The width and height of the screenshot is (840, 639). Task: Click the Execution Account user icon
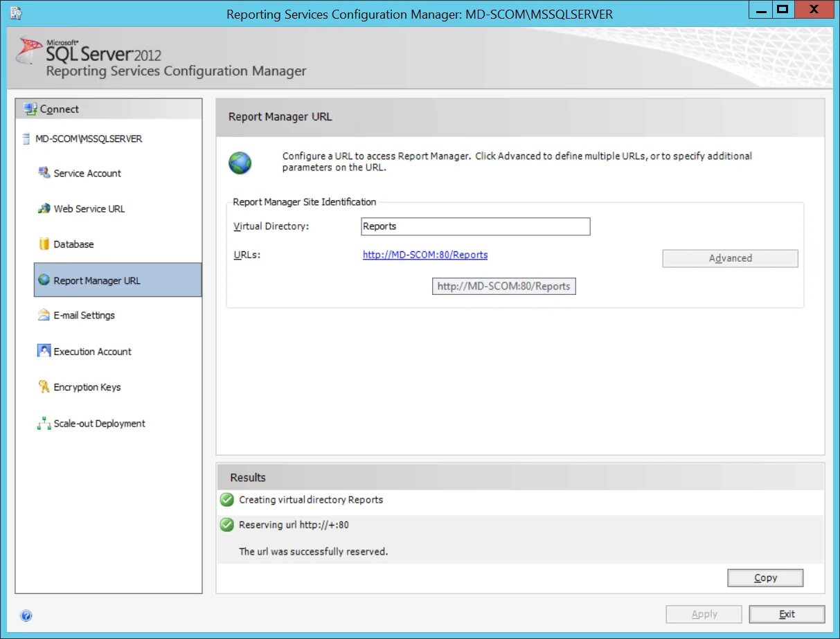(x=44, y=351)
